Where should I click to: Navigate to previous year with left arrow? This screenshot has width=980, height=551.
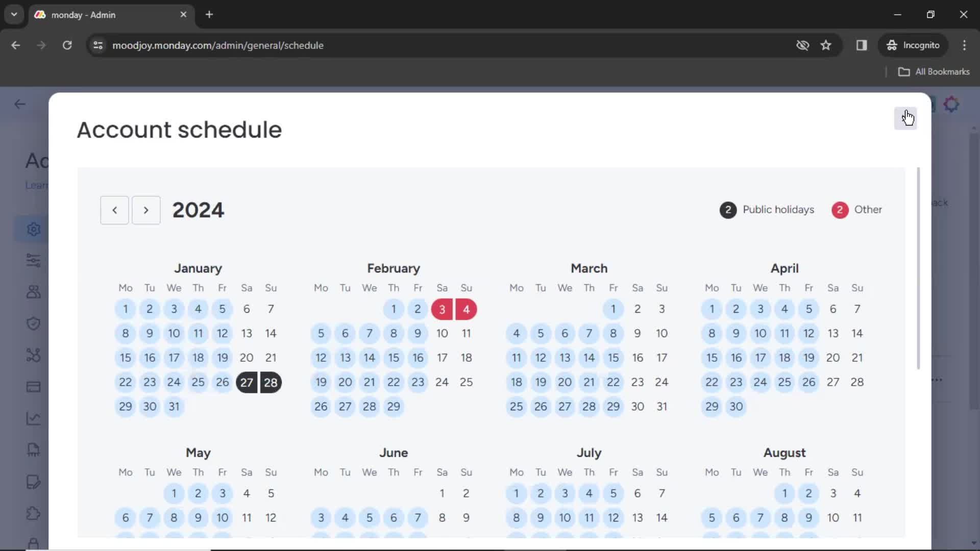tap(114, 210)
